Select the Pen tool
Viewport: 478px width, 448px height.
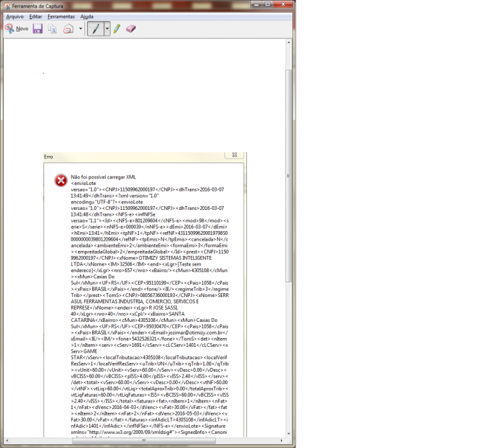96,29
